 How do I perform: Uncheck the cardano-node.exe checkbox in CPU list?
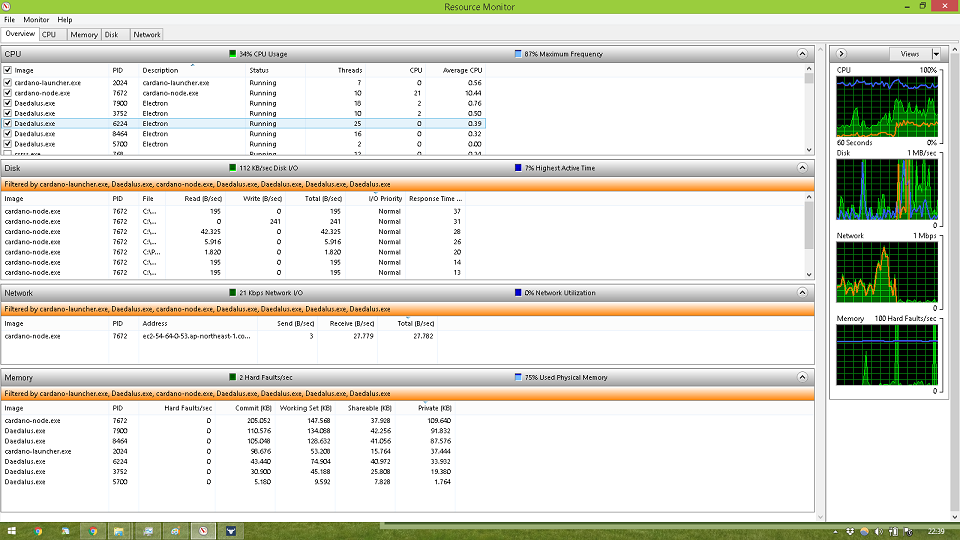(8, 93)
